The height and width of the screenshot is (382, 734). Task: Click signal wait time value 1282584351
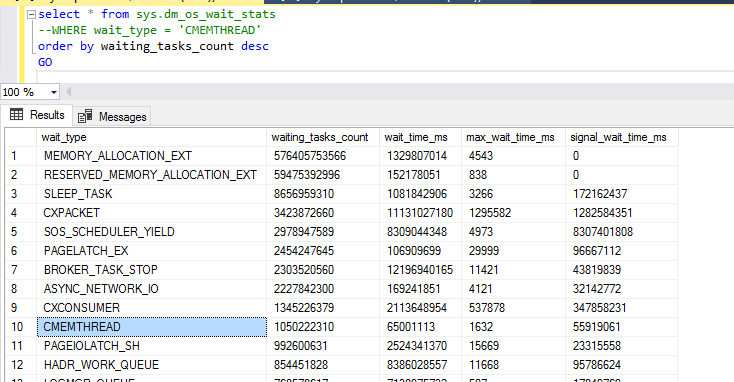[x=621, y=213]
